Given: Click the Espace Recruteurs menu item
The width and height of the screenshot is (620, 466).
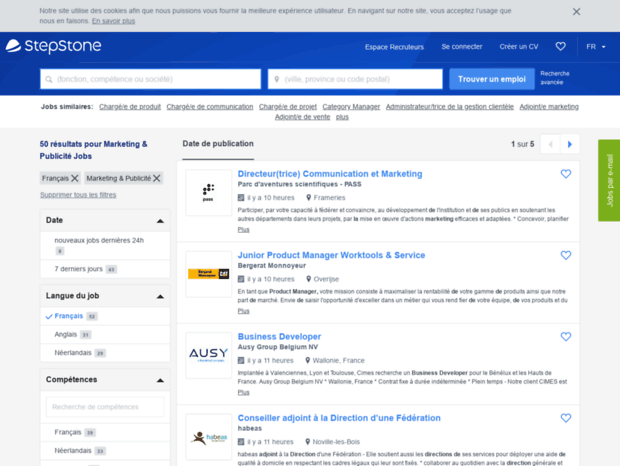Looking at the screenshot, I should (x=394, y=47).
